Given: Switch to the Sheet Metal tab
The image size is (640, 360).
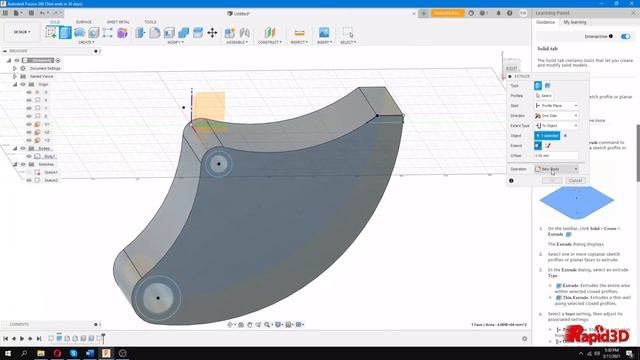Looking at the screenshot, I should [x=118, y=22].
